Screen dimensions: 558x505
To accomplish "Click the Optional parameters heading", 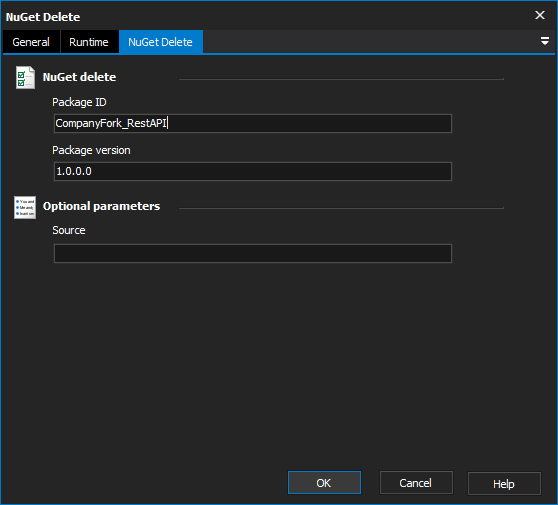I will 101,206.
